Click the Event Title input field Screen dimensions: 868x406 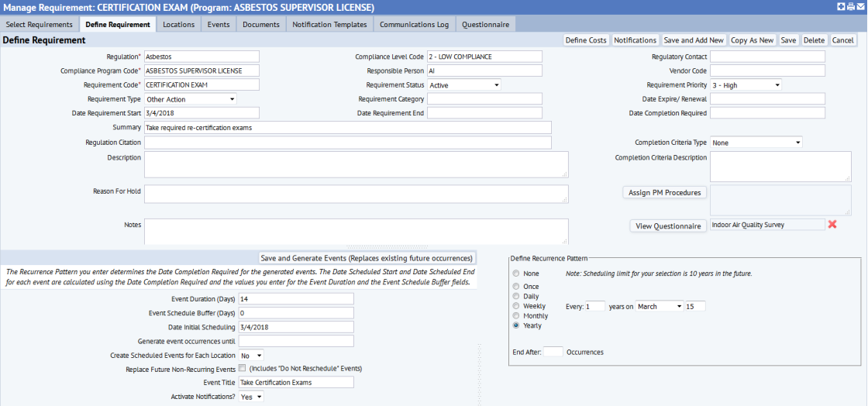pos(296,382)
